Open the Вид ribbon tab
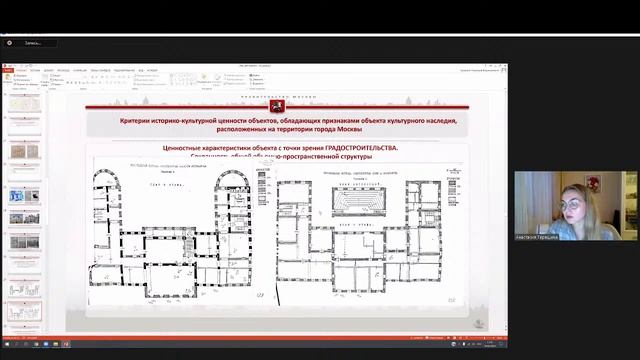640x360 pixels. (x=141, y=70)
